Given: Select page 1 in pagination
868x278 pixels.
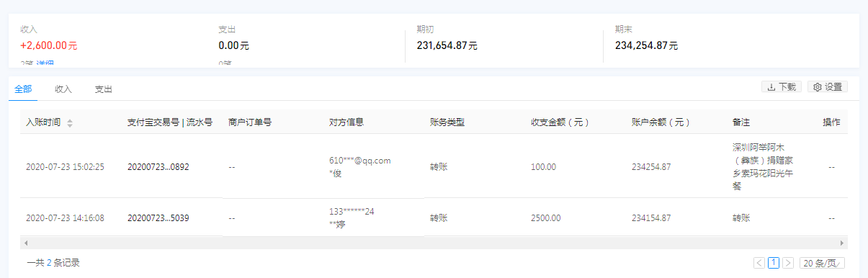Looking at the screenshot, I should [774, 263].
